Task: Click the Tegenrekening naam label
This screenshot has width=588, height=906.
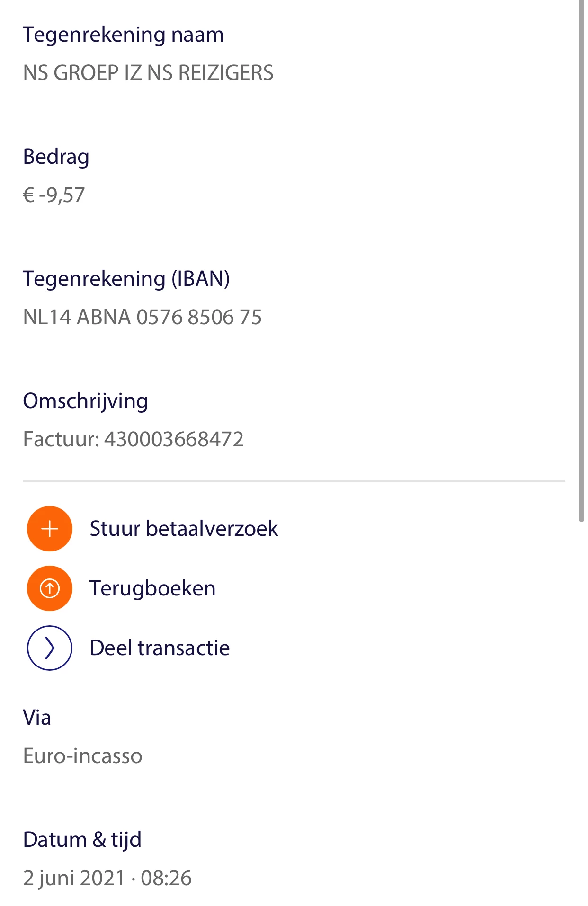Action: 123,35
